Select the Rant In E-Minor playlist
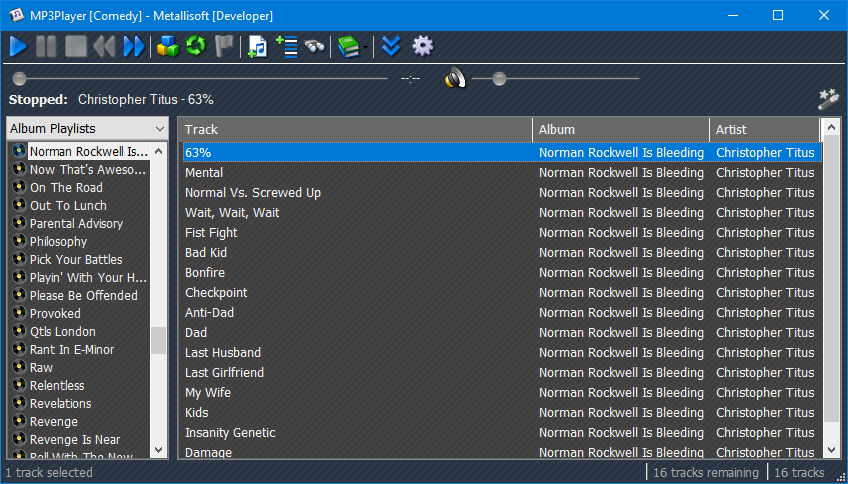 tap(72, 350)
